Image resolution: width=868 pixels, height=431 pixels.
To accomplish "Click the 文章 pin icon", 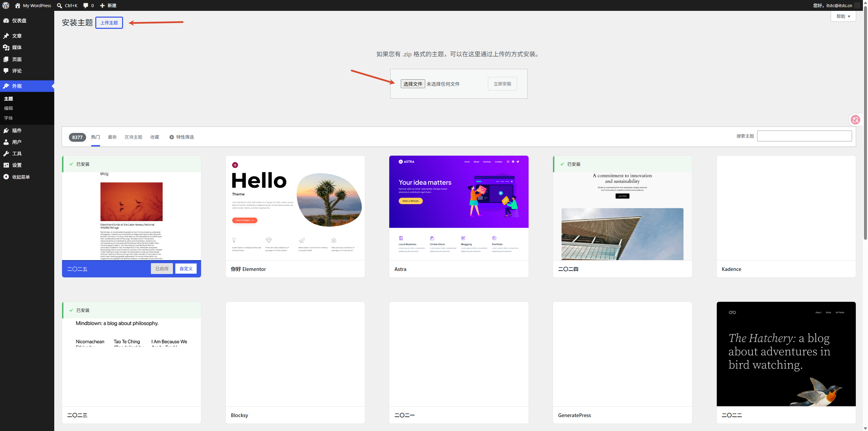I will click(6, 36).
